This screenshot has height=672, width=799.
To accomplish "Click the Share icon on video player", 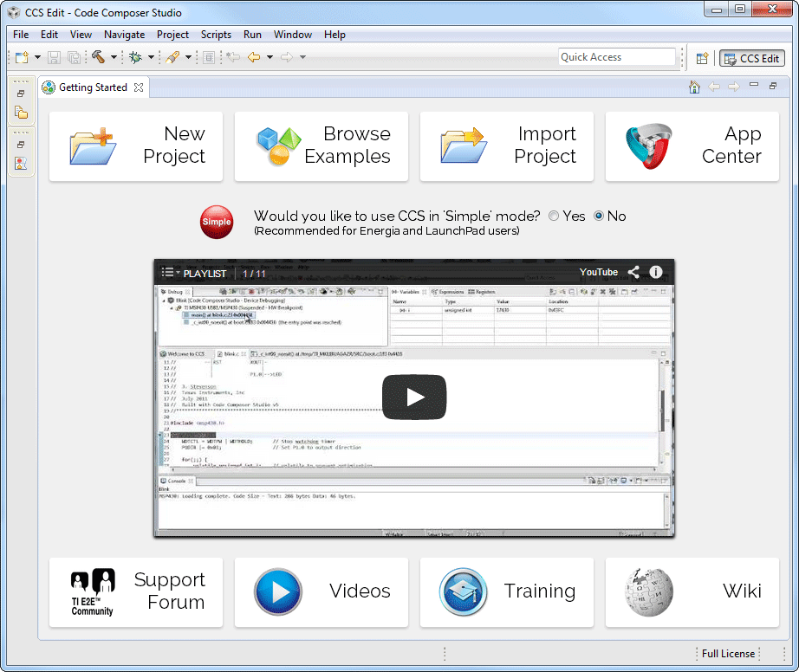I will coord(633,272).
